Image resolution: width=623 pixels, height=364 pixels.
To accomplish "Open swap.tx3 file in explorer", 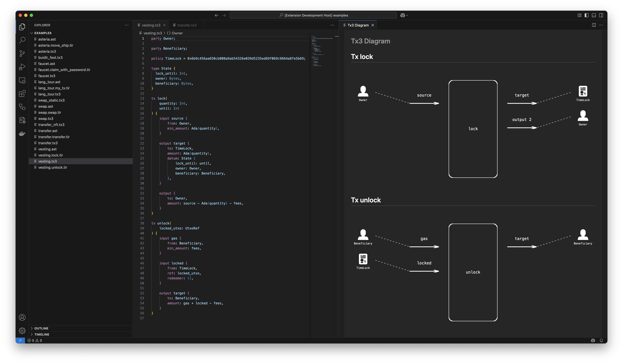I will [46, 119].
